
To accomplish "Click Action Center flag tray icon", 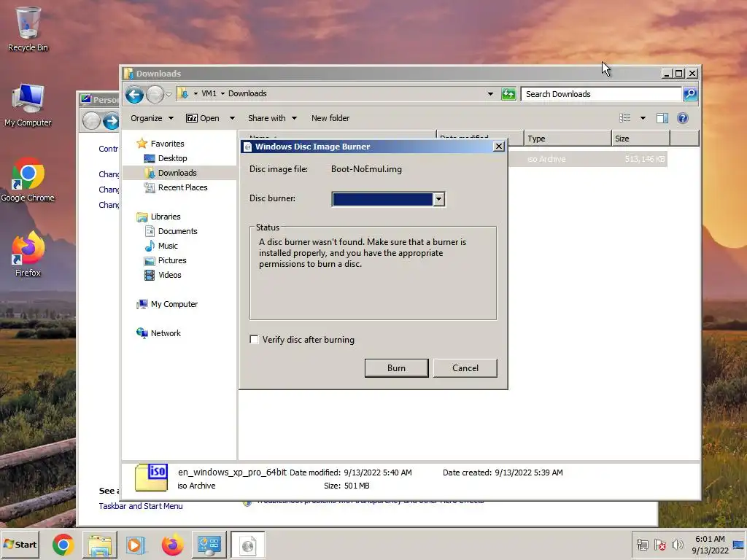I will [x=659, y=544].
